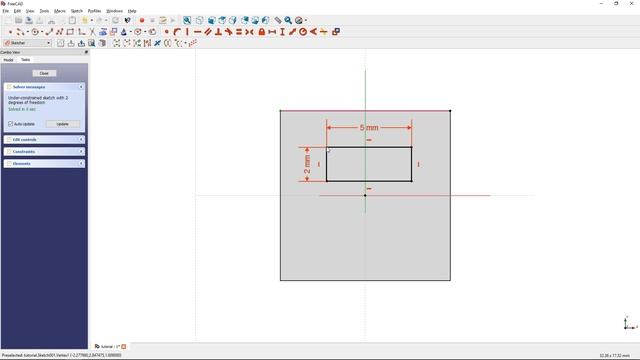Apply the Perpendicular constraint
Screen dimensions: 640x360
[x=218, y=32]
